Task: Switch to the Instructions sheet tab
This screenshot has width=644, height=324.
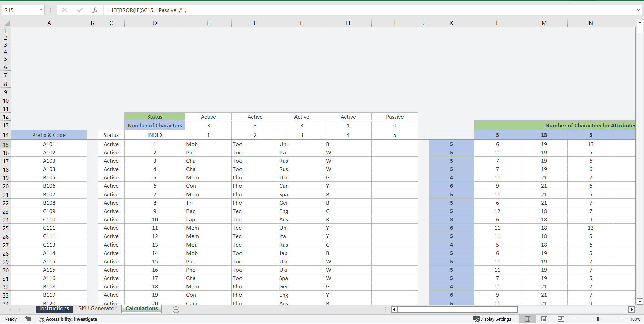Action: click(x=54, y=309)
